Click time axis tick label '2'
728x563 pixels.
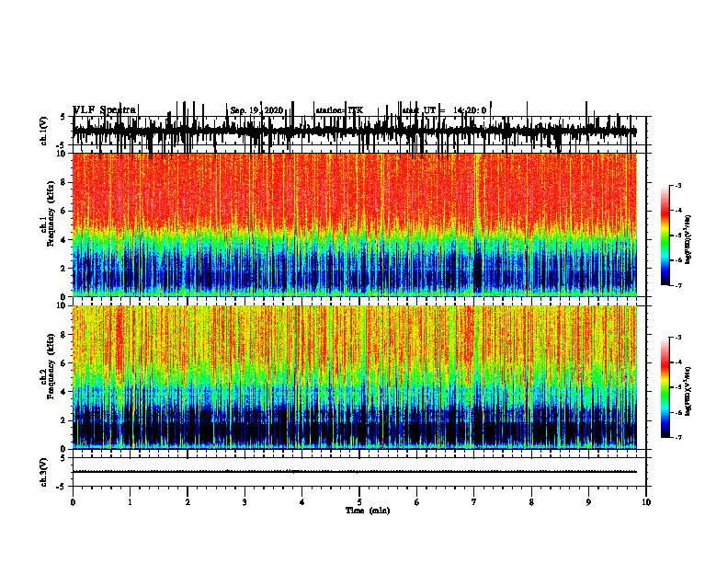coord(188,502)
